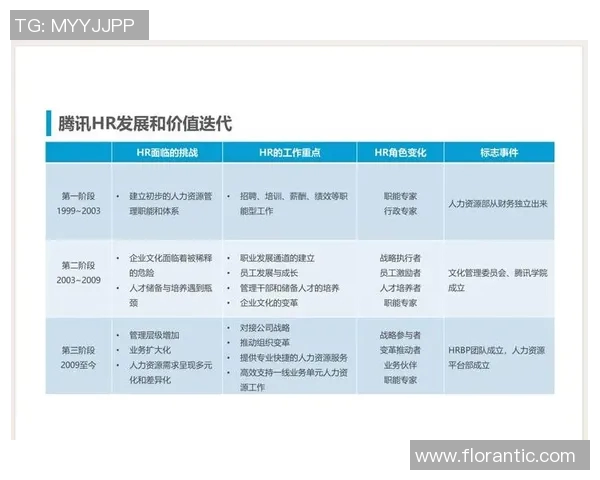Image resolution: width=600 pixels, height=480 pixels.
Task: Select the "HR的工作重点" column header
Action: tap(289, 153)
